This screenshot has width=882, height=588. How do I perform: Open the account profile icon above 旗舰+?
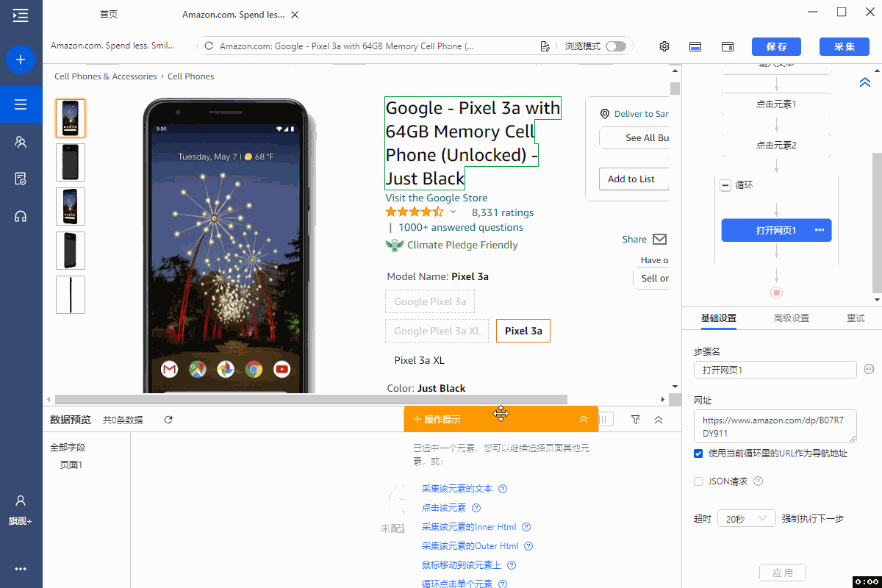(x=21, y=501)
